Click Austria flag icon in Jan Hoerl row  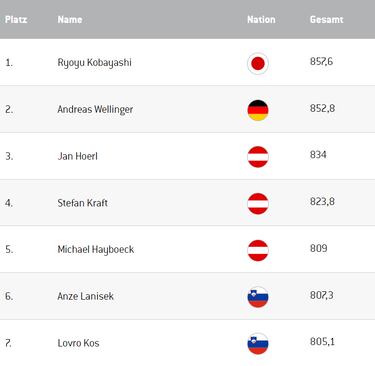[x=258, y=157]
